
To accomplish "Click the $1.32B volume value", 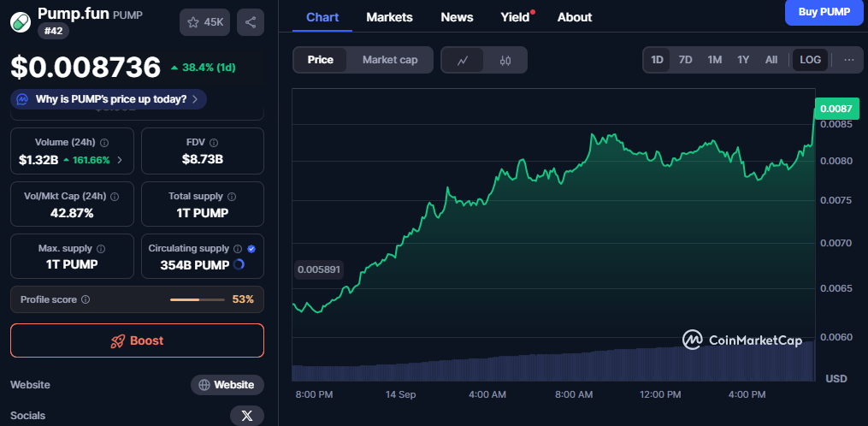I will click(38, 160).
